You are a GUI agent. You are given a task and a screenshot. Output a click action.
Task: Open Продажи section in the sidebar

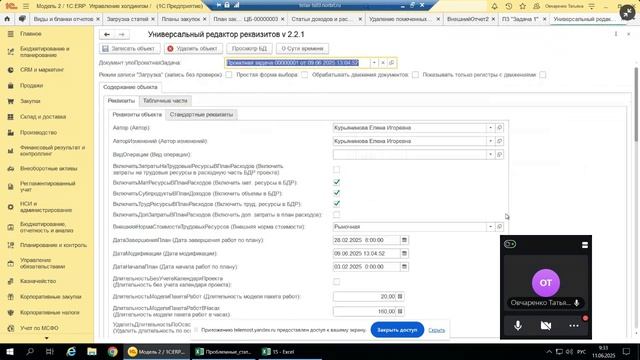31,85
